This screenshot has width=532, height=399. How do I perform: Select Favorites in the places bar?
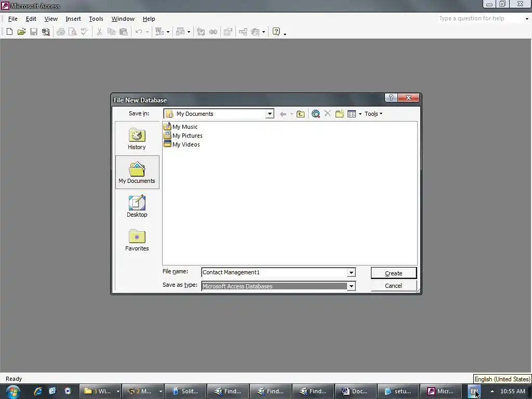pos(137,240)
